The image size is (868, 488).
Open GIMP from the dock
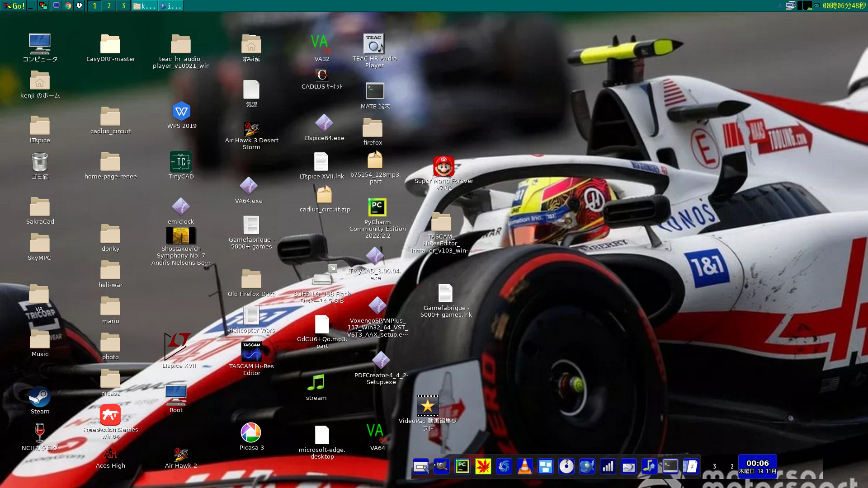[441, 466]
